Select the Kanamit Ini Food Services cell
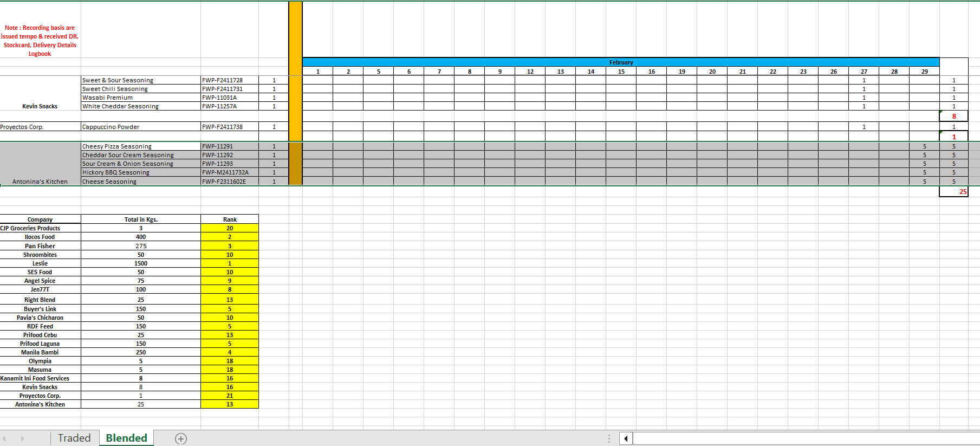The image size is (980, 446). point(40,378)
